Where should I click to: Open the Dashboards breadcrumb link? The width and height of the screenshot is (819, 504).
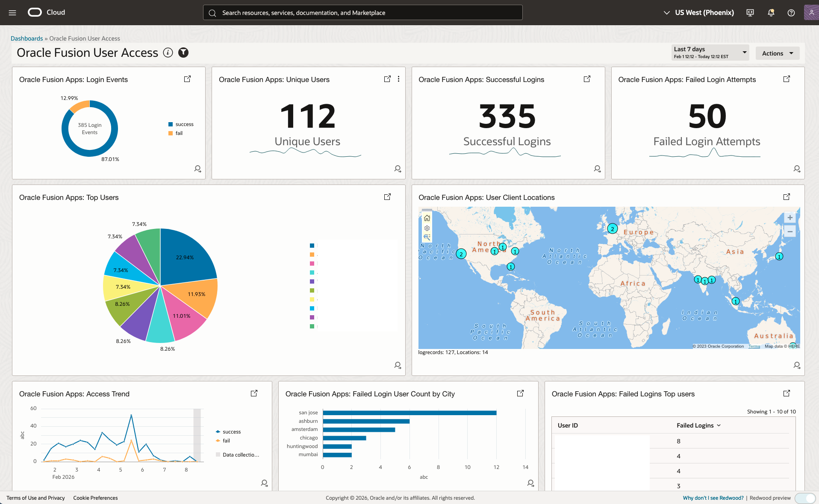click(x=27, y=38)
